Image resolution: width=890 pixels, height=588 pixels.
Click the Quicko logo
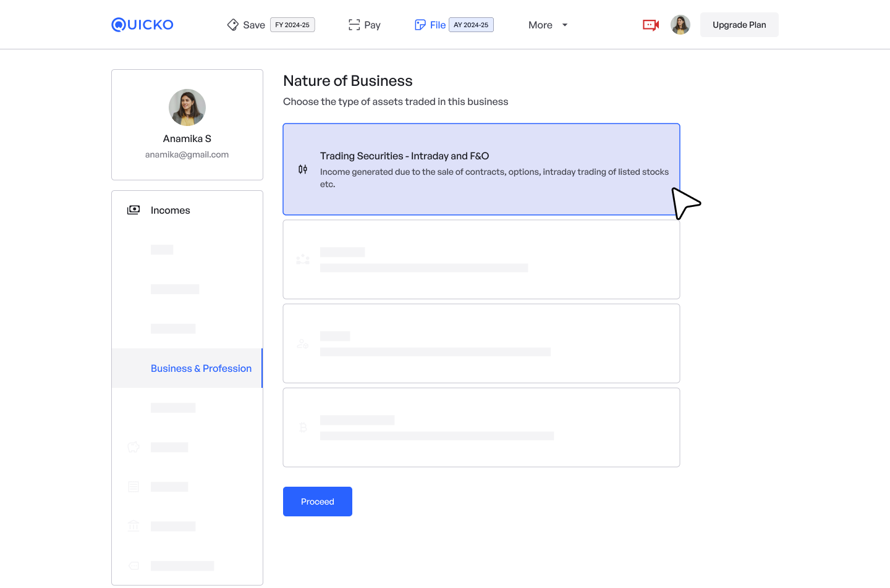click(142, 25)
